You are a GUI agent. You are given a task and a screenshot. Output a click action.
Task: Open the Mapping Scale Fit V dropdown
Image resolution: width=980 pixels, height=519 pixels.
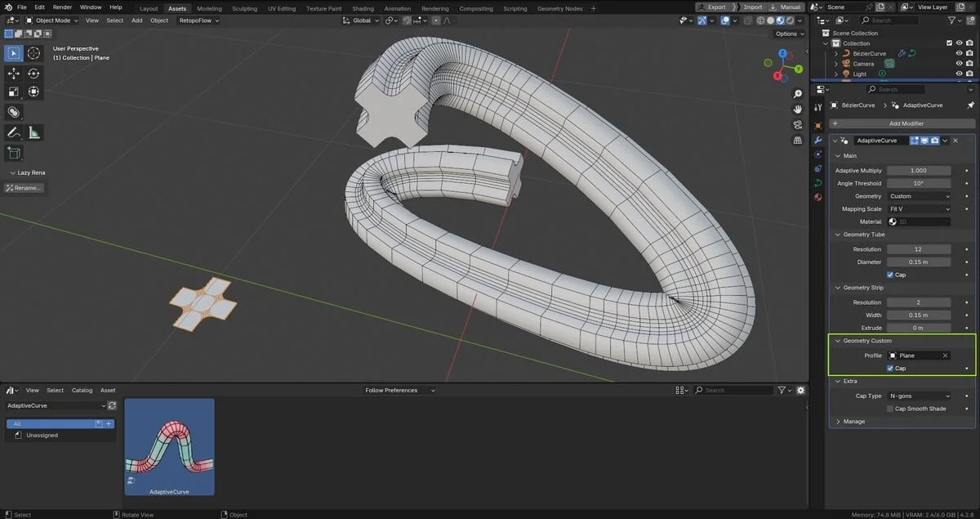pos(919,208)
